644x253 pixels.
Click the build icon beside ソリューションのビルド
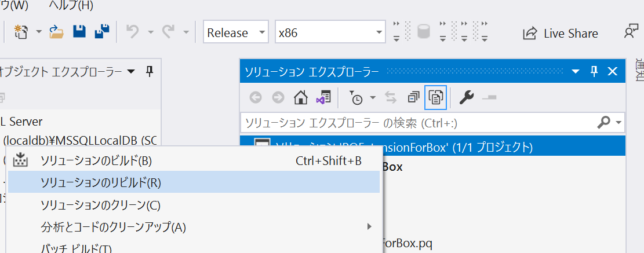click(20, 160)
